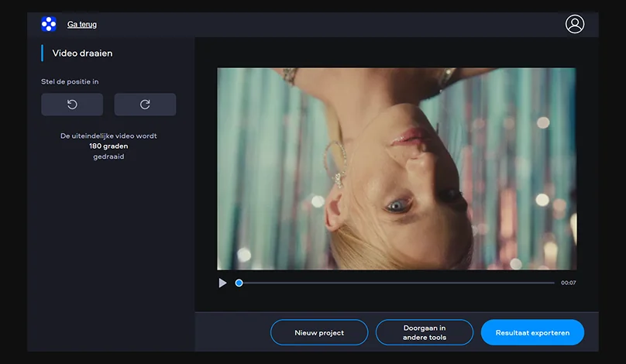Click the upside-down video preview frame
626x364 pixels.
[x=397, y=169]
